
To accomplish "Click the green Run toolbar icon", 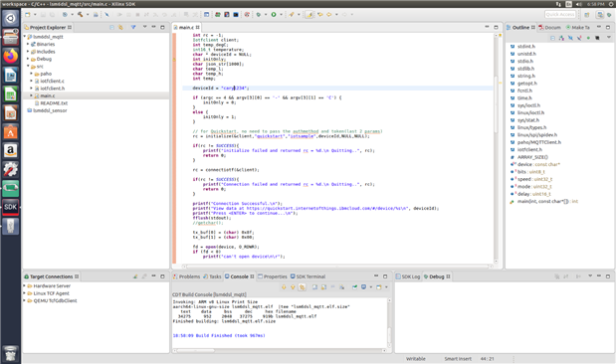I will 274,15.
